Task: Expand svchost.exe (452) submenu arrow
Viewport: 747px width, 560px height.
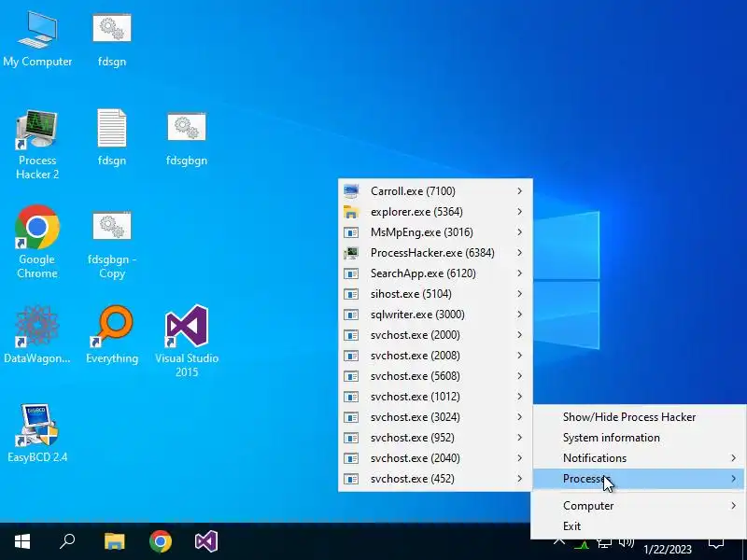Action: (x=520, y=478)
